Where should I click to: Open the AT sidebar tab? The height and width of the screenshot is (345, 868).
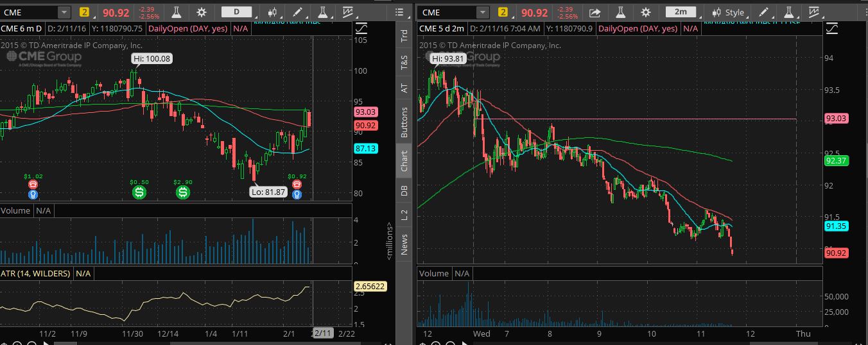point(404,88)
